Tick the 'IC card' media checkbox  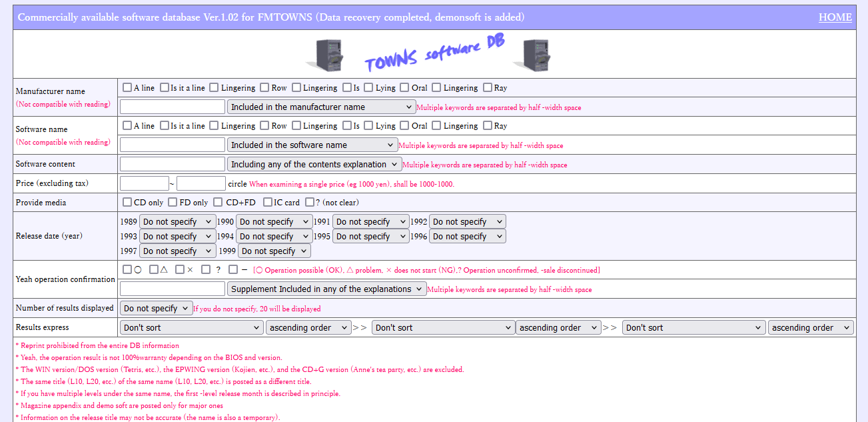coord(268,202)
